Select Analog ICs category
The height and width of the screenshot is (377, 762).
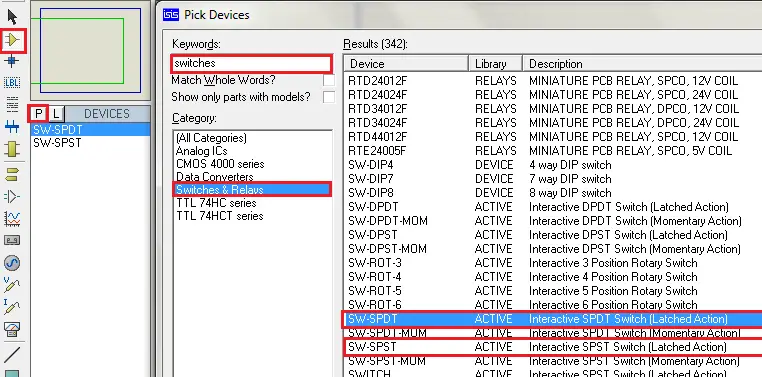tap(253, 151)
